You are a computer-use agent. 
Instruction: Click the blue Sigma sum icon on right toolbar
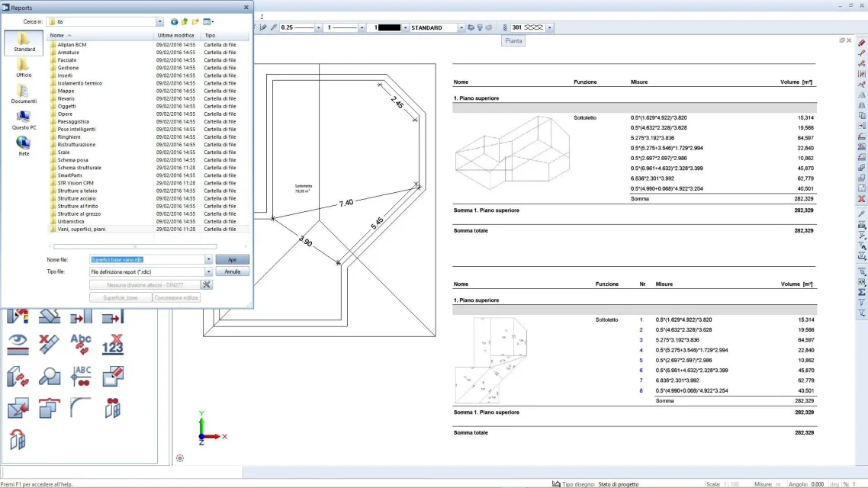(862, 292)
